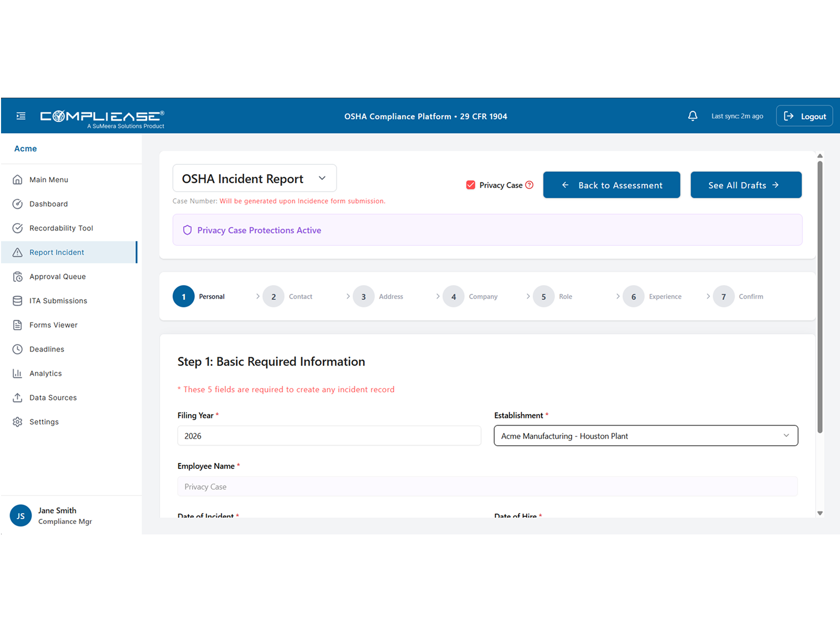The image size is (840, 630).
Task: Click the Privacy Case help question icon
Action: [x=529, y=185]
